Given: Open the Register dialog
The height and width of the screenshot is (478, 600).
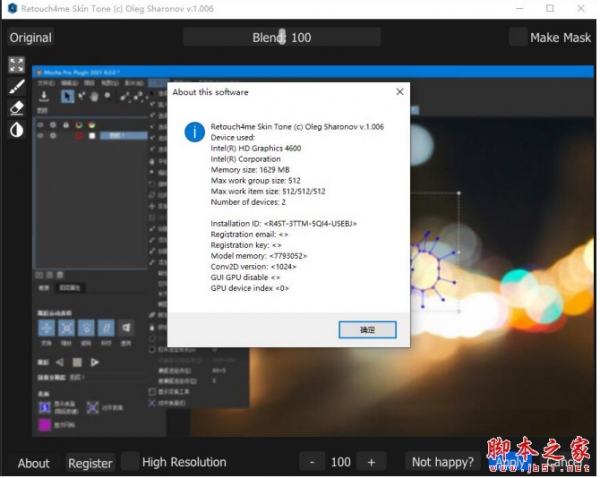Looking at the screenshot, I should [90, 463].
